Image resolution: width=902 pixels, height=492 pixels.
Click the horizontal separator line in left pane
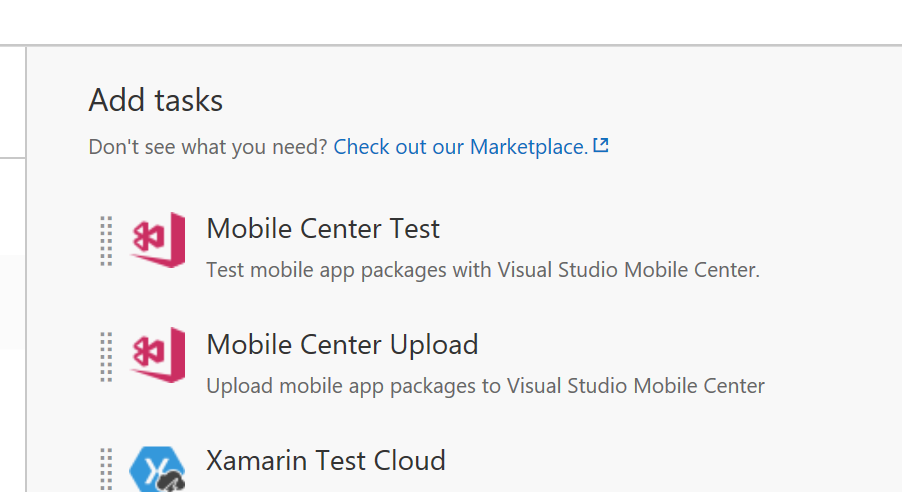pyautogui.click(x=12, y=157)
